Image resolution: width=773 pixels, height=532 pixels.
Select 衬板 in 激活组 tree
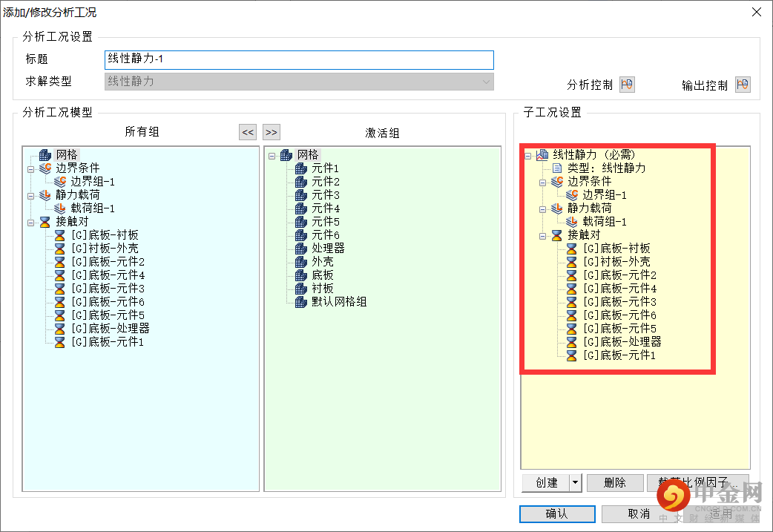(323, 289)
